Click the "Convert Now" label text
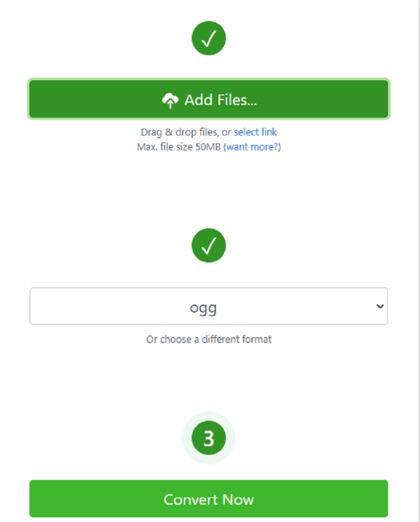 [x=208, y=500]
